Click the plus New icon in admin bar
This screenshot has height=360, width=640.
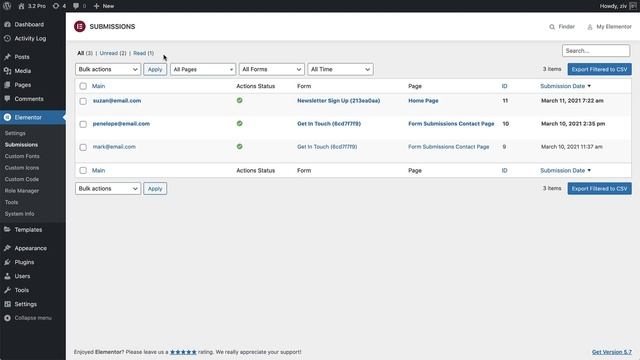pyautogui.click(x=96, y=6)
